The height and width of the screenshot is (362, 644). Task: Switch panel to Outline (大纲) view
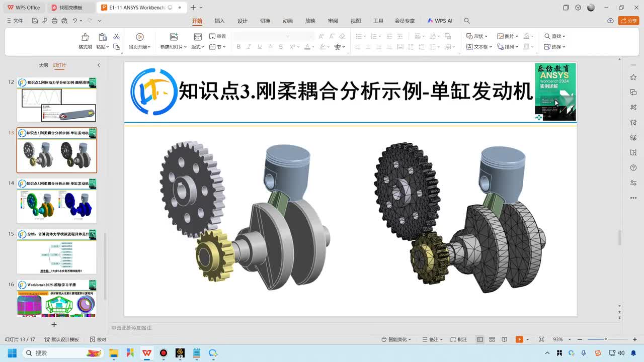tap(44, 65)
